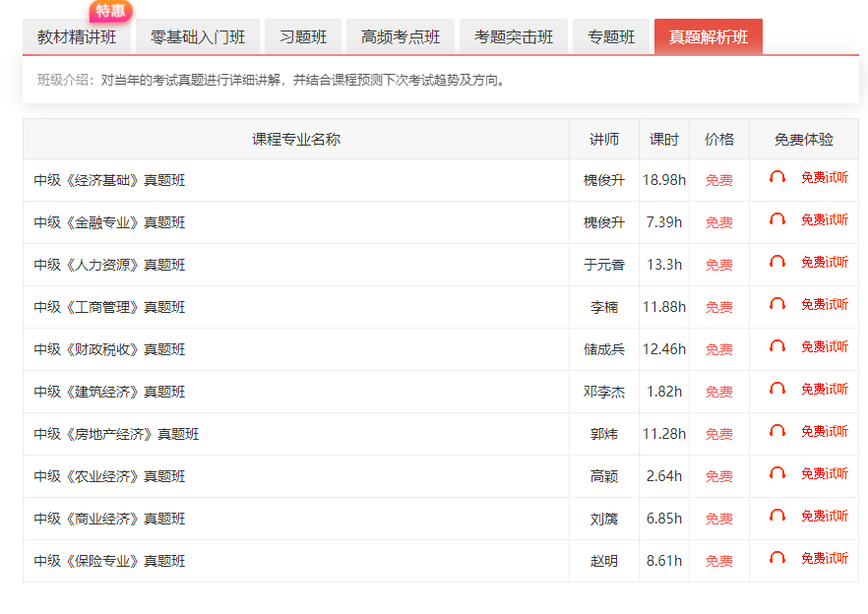Click headphone icon for 商业经济 真题班
This screenshot has width=868, height=614.
[x=777, y=517]
